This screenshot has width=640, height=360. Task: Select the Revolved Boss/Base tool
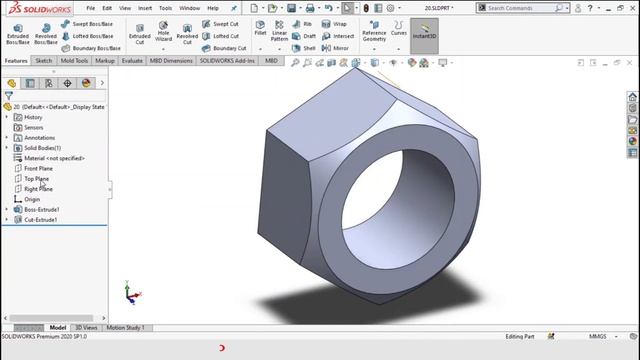(x=46, y=33)
